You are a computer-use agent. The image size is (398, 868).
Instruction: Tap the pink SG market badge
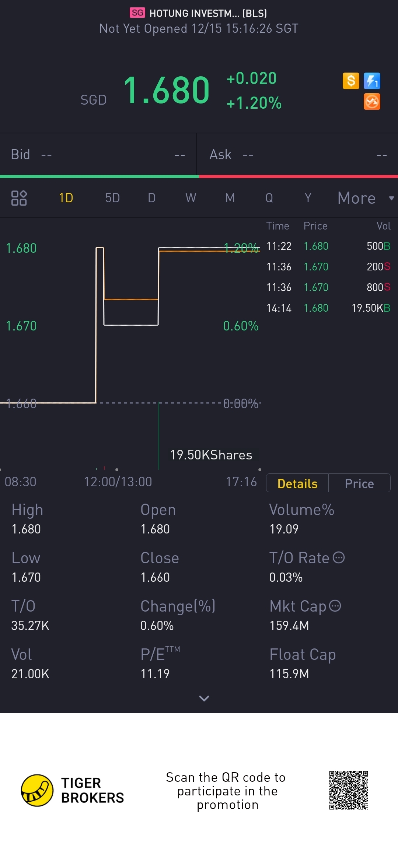[x=137, y=13]
